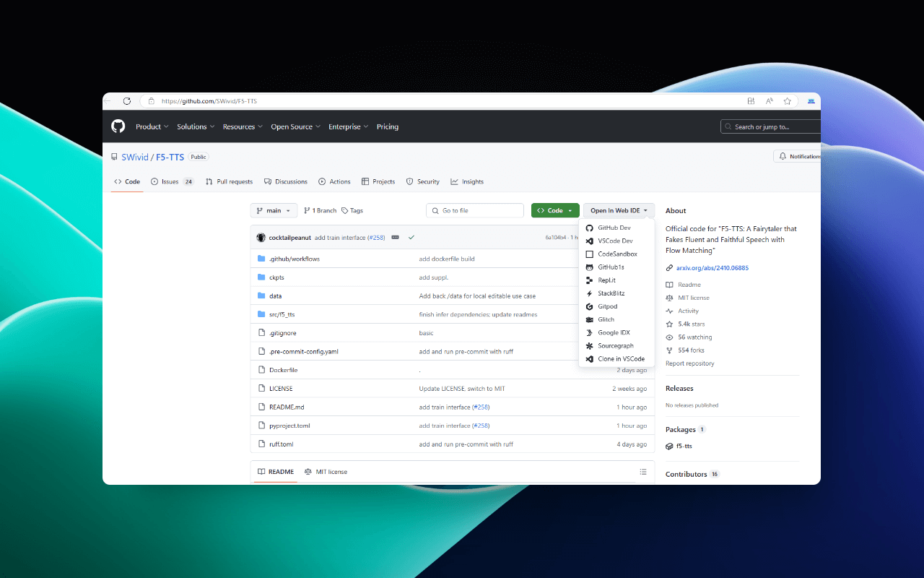The height and width of the screenshot is (578, 924).
Task: Open the Projects tab
Action: point(378,181)
